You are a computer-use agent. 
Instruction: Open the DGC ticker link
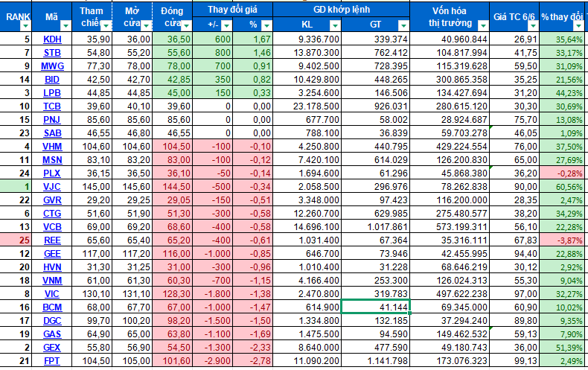coord(52,321)
